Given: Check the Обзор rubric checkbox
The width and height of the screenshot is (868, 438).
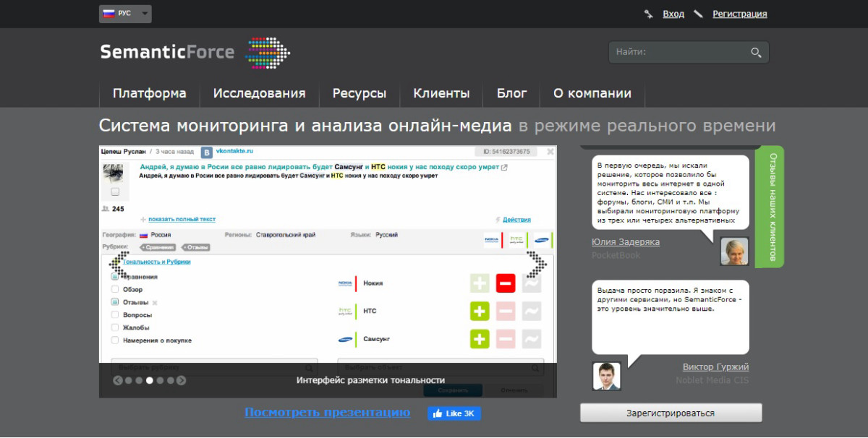Looking at the screenshot, I should (x=115, y=290).
